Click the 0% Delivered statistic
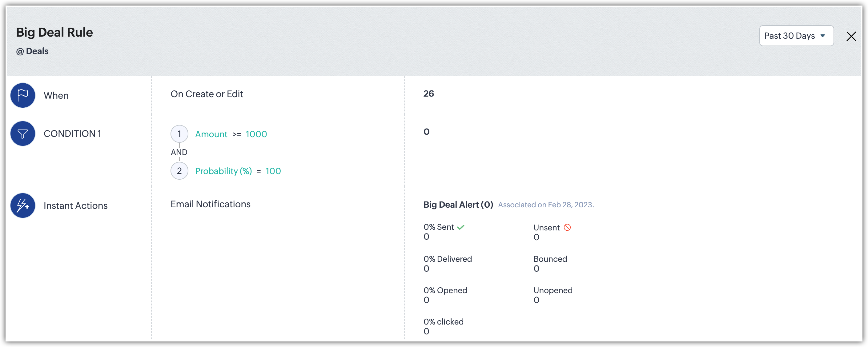The image size is (868, 347). 448,259
